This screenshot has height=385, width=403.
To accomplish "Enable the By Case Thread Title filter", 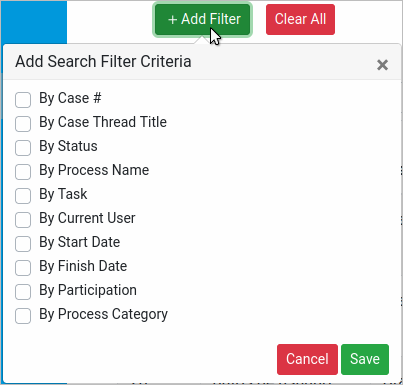I will point(23,124).
